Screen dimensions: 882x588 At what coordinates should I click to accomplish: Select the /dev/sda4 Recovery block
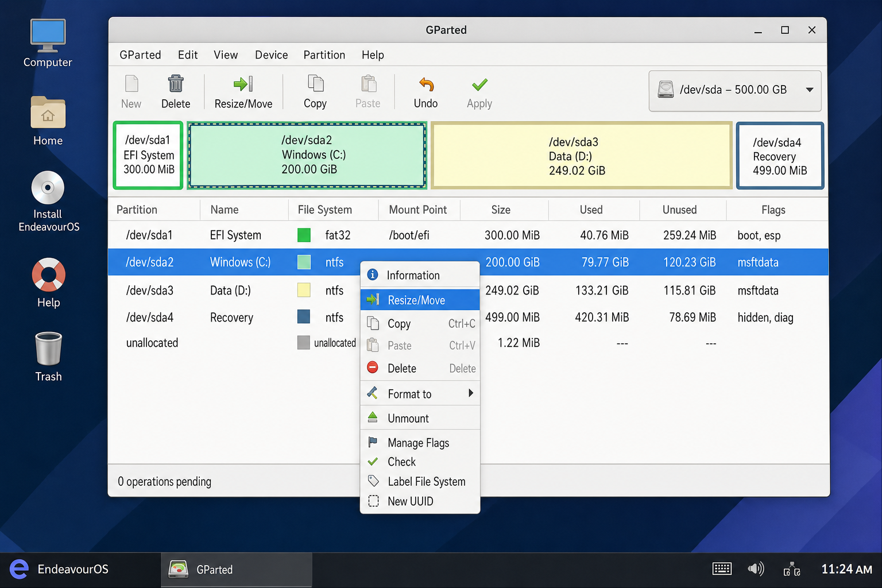tap(780, 156)
